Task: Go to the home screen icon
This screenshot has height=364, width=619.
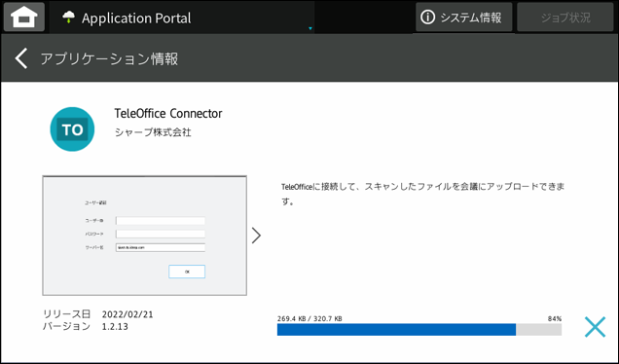Action: 24,17
